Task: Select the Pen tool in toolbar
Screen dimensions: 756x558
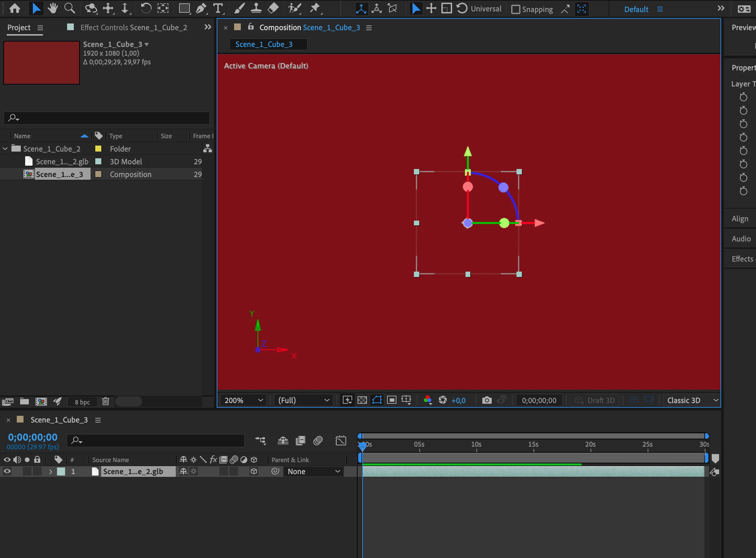Action: [201, 8]
